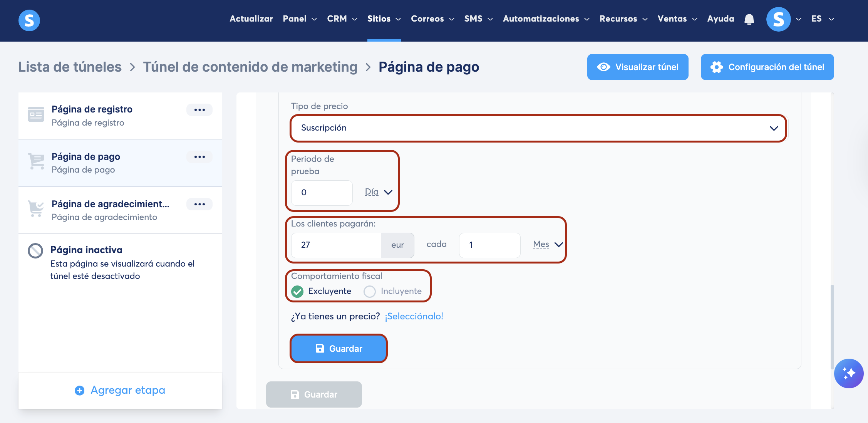Click the user profile avatar icon
This screenshot has width=868, height=423.
(x=778, y=19)
